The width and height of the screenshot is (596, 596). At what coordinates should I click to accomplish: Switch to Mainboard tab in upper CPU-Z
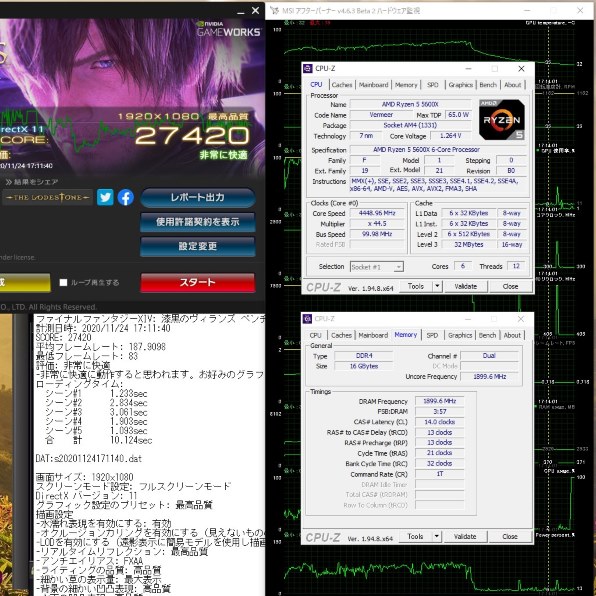coord(373,85)
